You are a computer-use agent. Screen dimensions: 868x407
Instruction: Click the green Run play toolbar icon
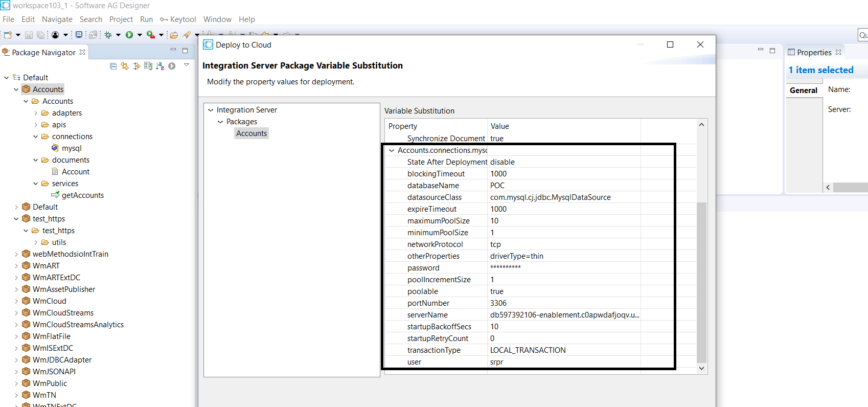click(129, 35)
